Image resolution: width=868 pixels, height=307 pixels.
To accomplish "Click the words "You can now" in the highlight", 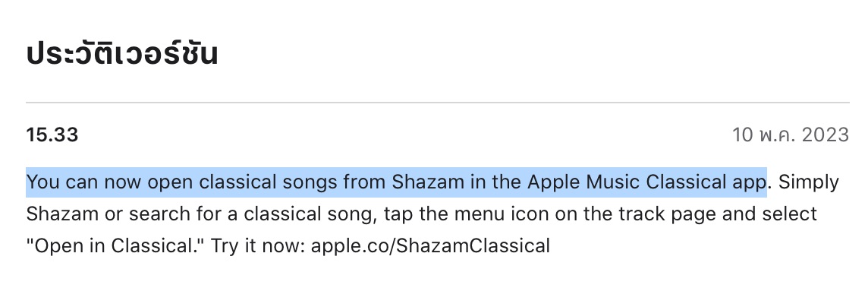I will (x=76, y=182).
